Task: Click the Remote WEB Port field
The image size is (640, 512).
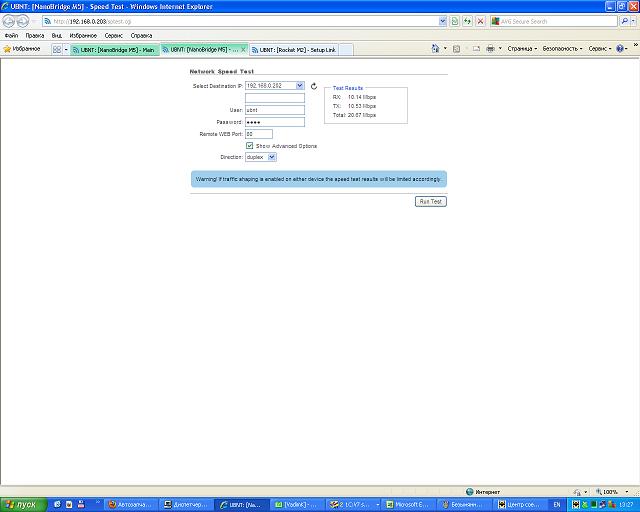Action: [x=259, y=134]
